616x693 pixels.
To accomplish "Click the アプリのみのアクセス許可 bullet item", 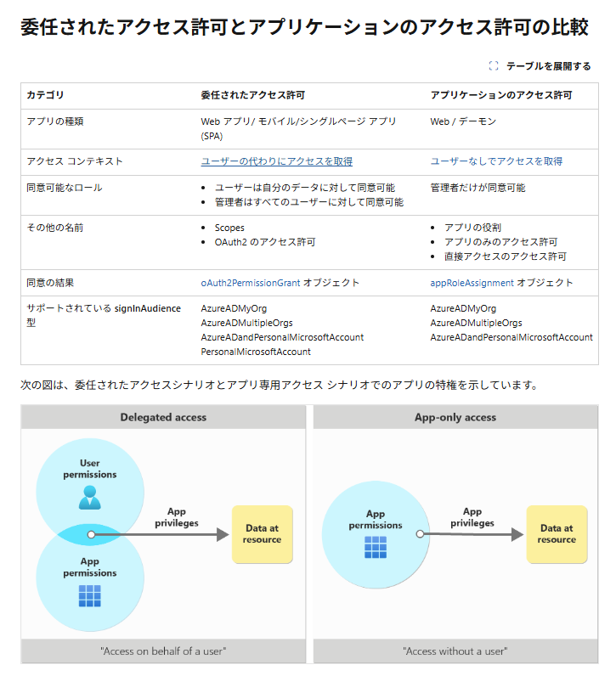I will [500, 242].
